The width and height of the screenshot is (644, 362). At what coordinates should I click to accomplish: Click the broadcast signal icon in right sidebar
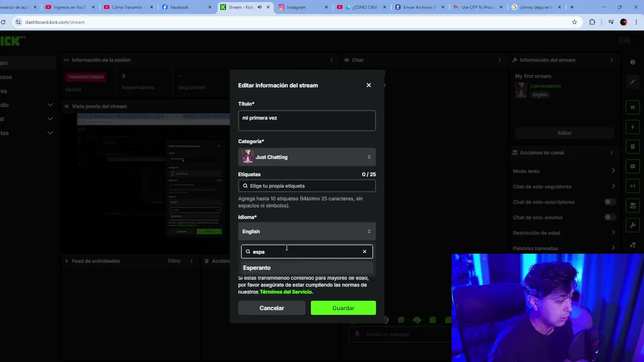(x=633, y=186)
